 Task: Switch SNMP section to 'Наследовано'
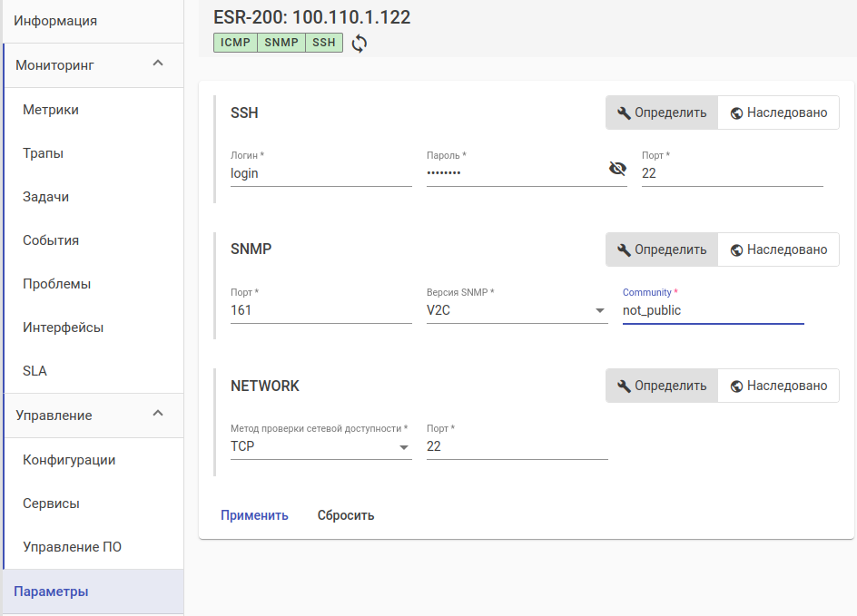(778, 249)
